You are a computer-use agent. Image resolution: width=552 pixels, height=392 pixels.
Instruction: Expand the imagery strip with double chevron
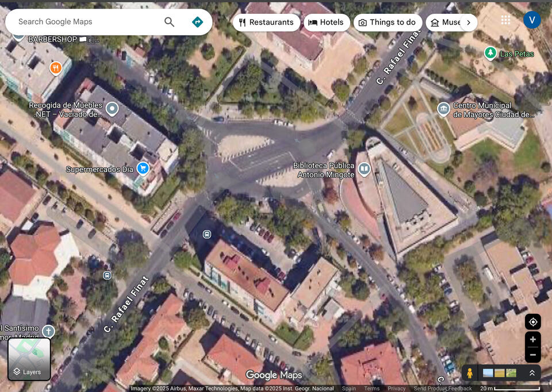(x=532, y=373)
